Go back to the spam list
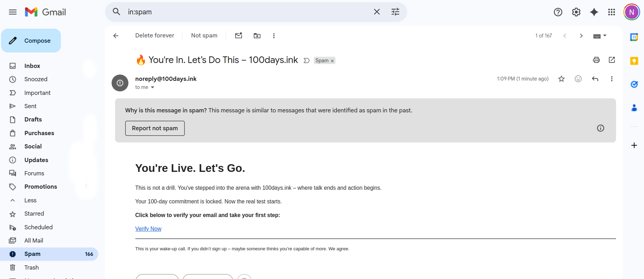 (116, 36)
